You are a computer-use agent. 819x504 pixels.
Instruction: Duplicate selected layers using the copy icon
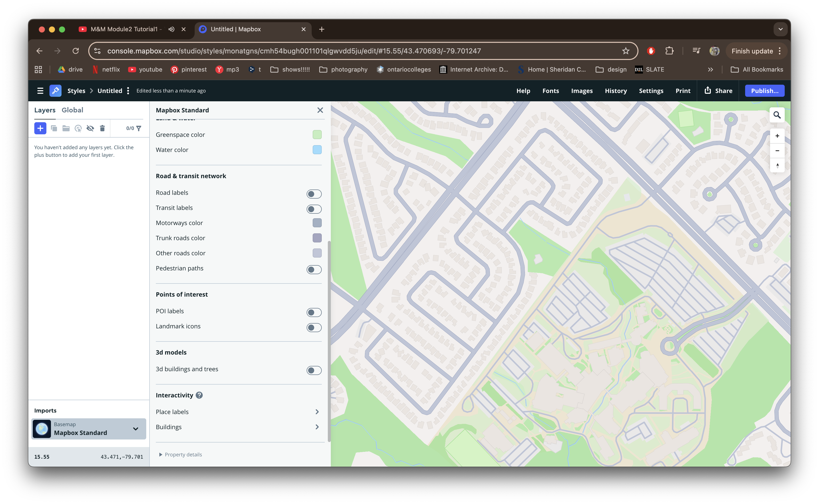(x=54, y=128)
